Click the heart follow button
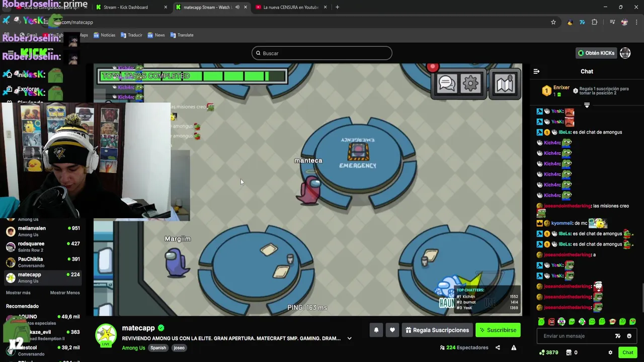This screenshot has height=362, width=644. 392,330
